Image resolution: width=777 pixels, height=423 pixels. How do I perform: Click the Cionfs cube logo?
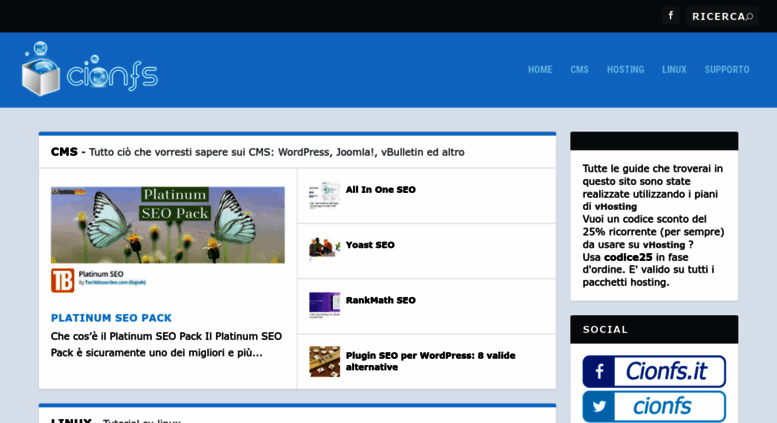[x=90, y=69]
